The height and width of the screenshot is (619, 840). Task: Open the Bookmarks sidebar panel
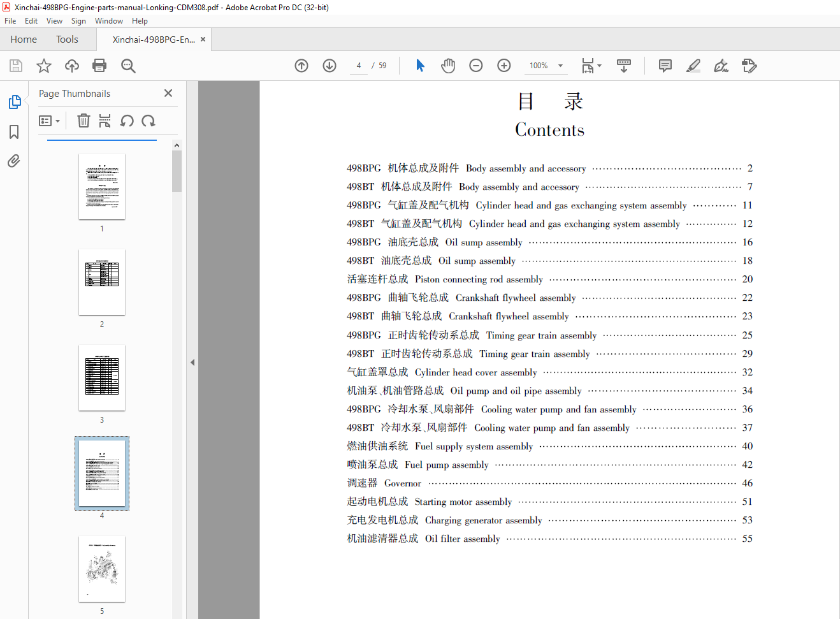point(14,132)
